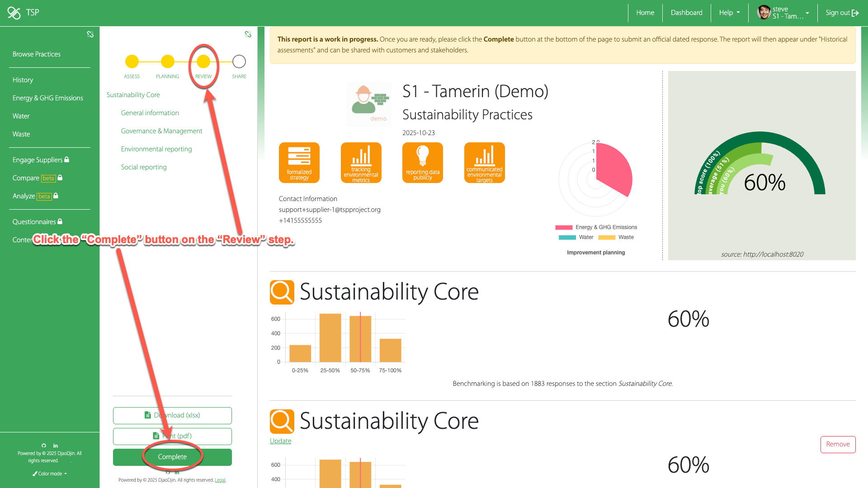The width and height of the screenshot is (868, 488).
Task: Click the reporting data publicly lightbulb icon
Action: 422,162
